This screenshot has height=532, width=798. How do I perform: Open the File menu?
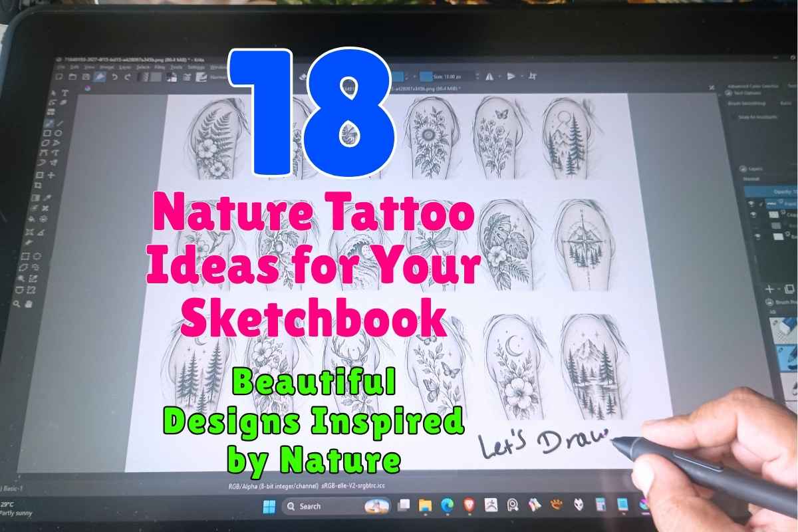coord(61,67)
